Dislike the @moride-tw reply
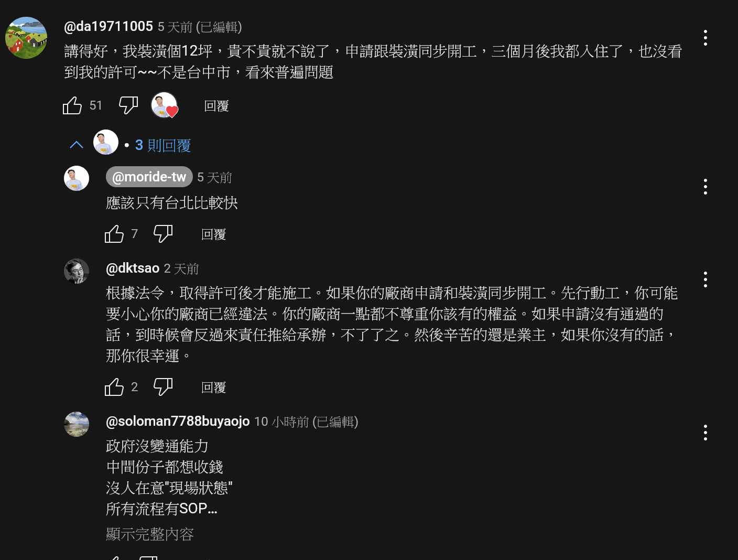 163,234
